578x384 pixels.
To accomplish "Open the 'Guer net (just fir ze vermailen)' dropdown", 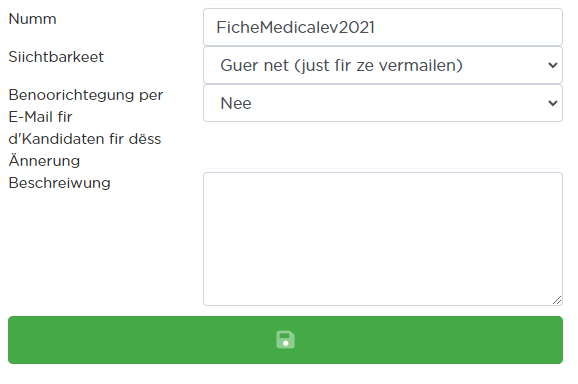I will [383, 65].
